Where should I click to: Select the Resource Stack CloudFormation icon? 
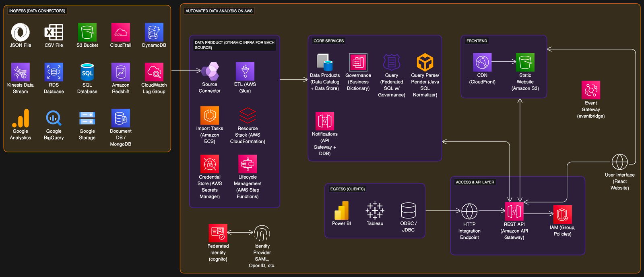pos(248,116)
